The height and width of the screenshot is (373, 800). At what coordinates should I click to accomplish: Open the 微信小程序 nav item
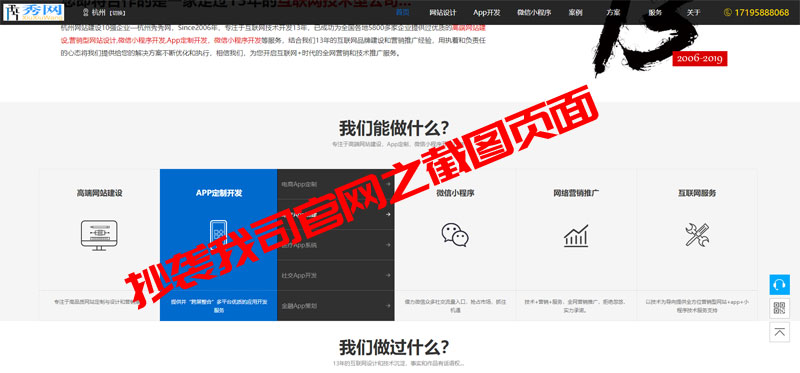534,13
